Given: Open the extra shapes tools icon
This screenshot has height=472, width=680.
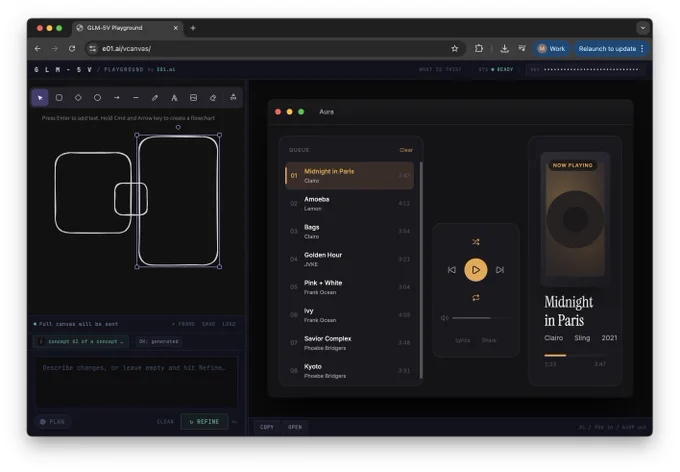Looking at the screenshot, I should (233, 97).
